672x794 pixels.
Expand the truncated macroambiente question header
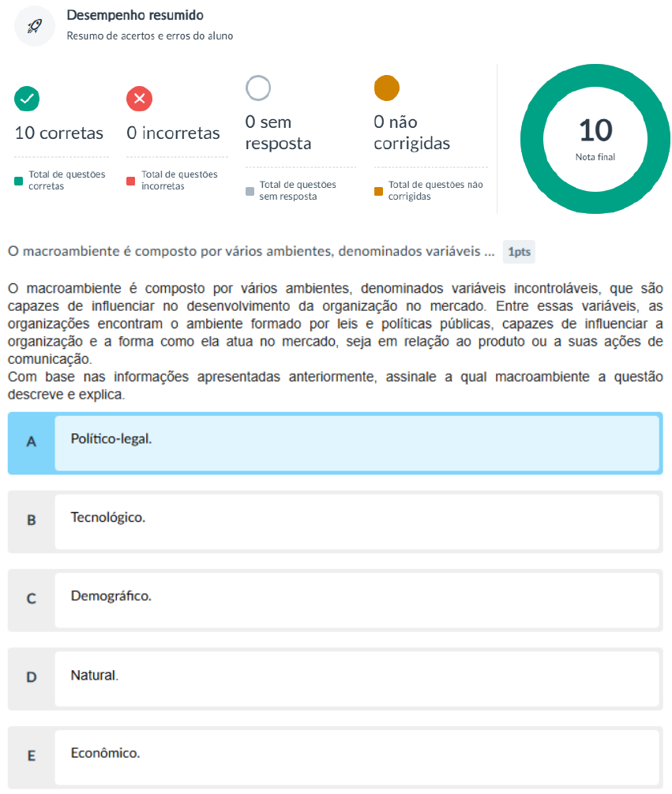pyautogui.click(x=251, y=252)
